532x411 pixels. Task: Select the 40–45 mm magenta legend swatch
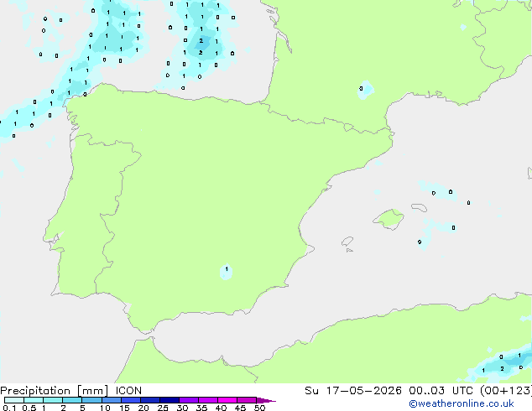(x=227, y=400)
